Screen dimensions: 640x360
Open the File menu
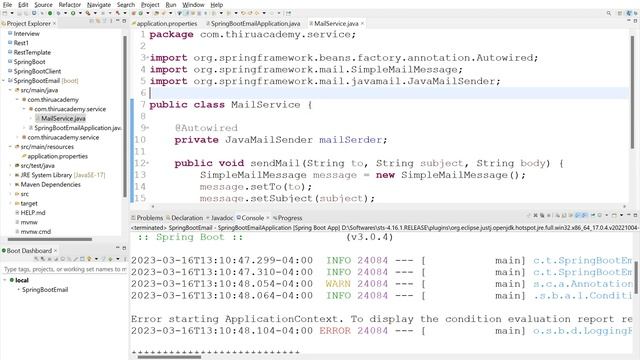[7, 4]
